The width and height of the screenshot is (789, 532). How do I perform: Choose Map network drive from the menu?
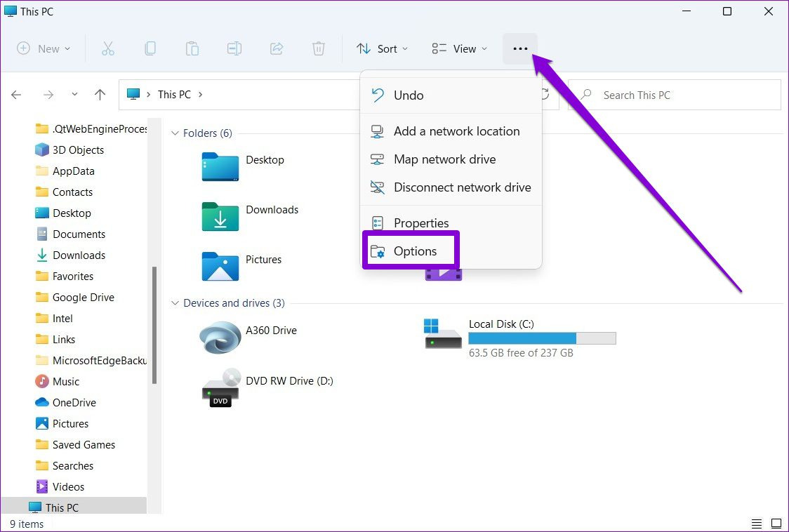444,159
